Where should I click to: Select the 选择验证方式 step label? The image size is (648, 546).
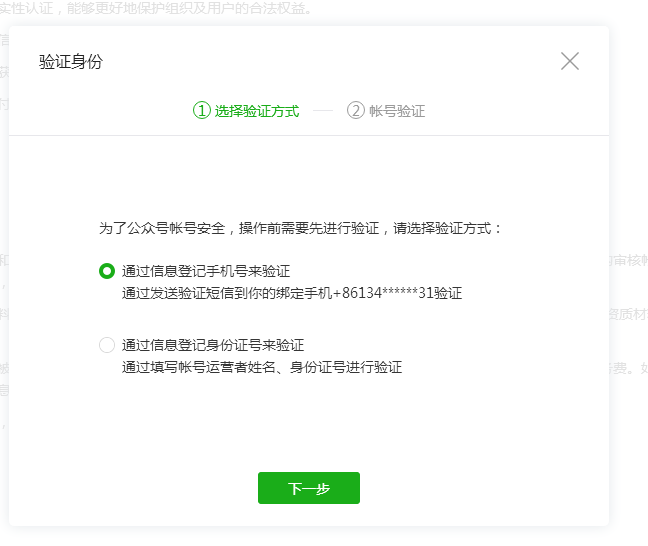[x=256, y=111]
